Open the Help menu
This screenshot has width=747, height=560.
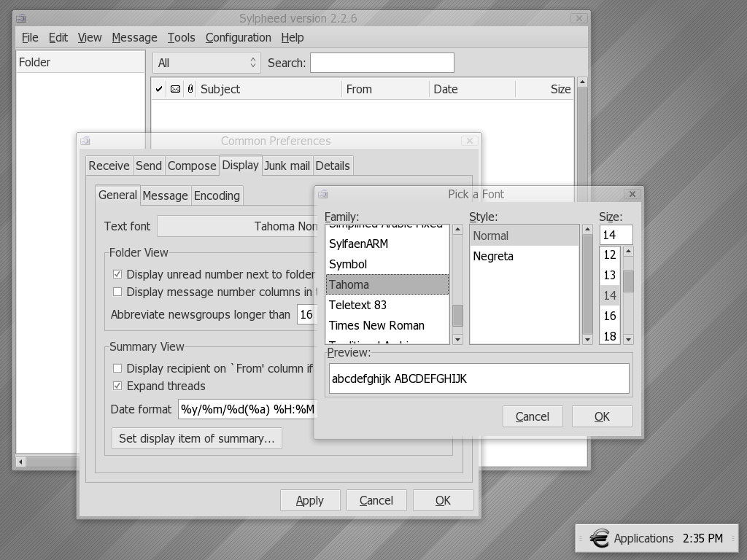click(x=292, y=38)
